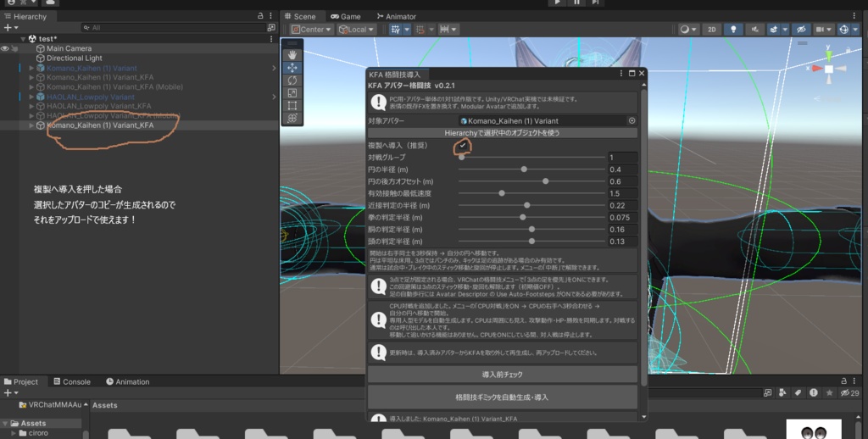
Task: Open the Animation tab
Action: 127,381
